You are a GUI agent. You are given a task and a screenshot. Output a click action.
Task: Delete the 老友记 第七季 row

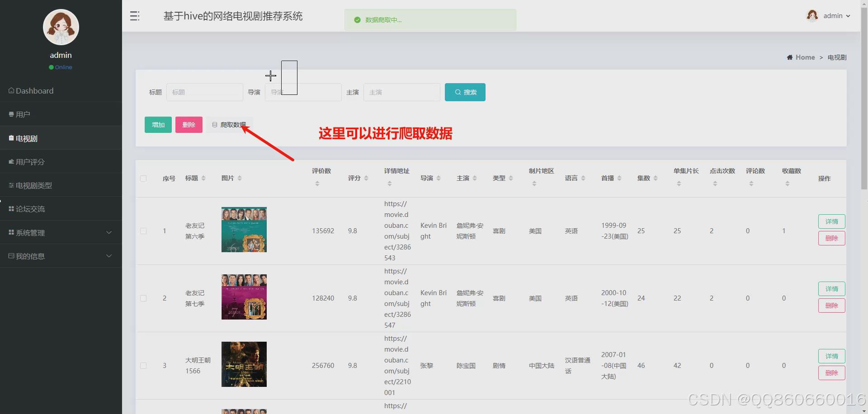[x=832, y=306]
